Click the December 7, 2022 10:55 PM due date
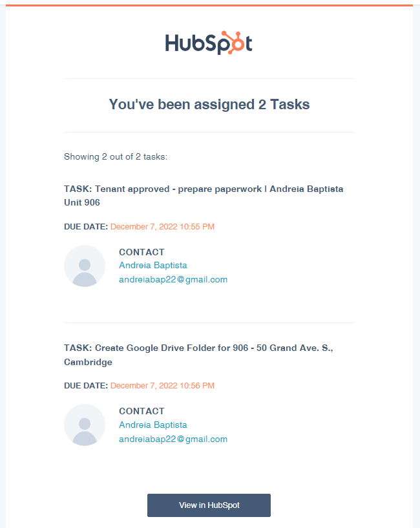Image resolution: width=420 pixels, height=528 pixels. coord(162,227)
